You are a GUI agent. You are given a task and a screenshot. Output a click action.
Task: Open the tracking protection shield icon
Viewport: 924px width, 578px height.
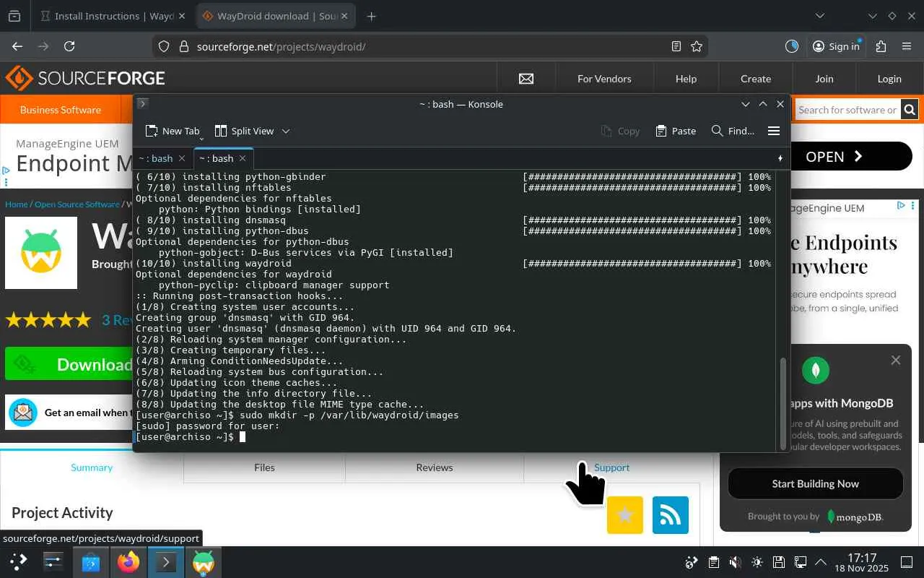[x=164, y=46]
